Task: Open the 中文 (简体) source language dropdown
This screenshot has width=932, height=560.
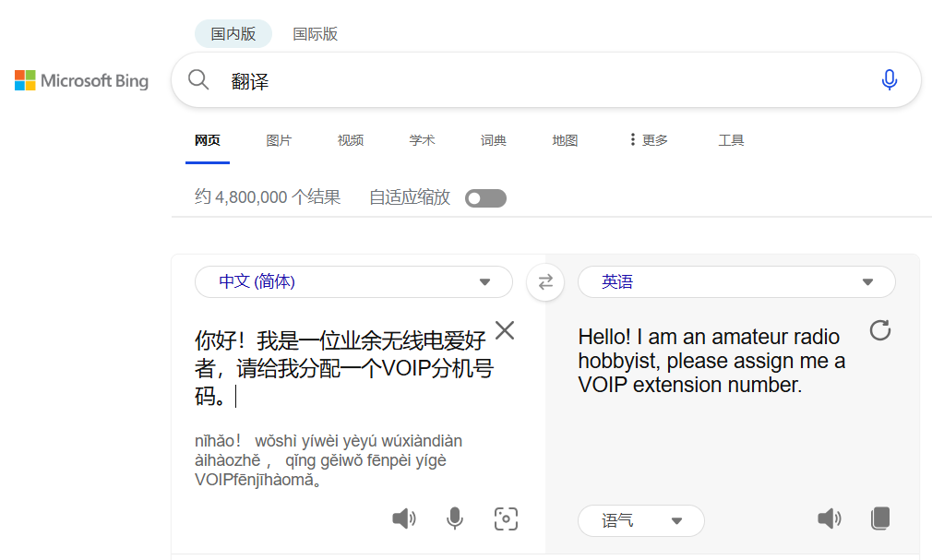Action: [353, 282]
